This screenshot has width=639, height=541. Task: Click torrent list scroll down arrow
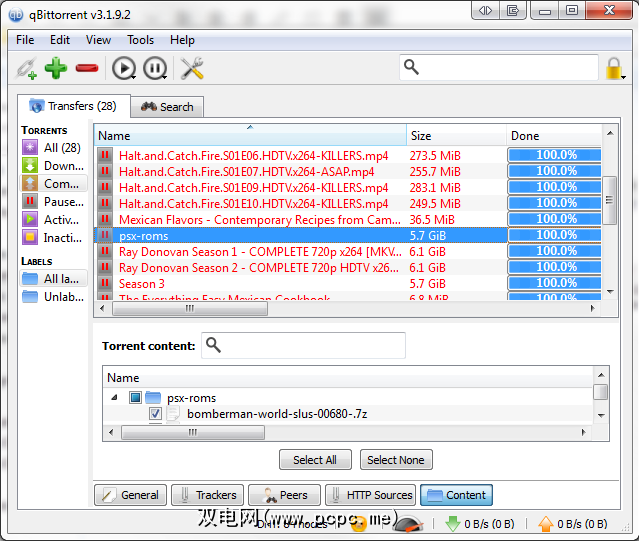pyautogui.click(x=610, y=292)
